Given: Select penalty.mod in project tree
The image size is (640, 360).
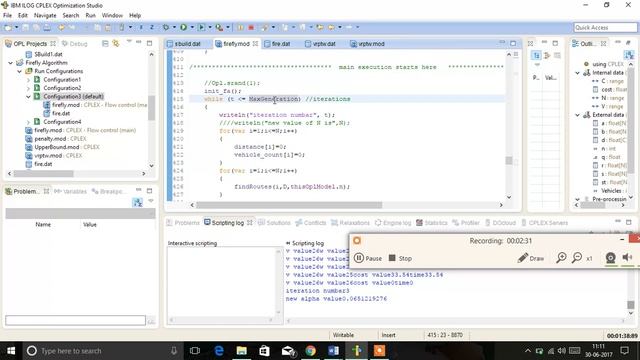Looking at the screenshot, I should pos(55,139).
